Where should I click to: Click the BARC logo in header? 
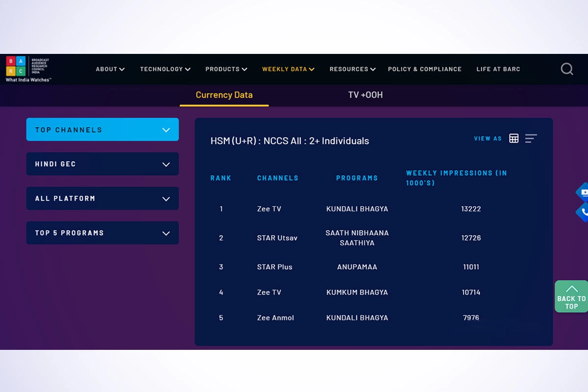pos(27,69)
